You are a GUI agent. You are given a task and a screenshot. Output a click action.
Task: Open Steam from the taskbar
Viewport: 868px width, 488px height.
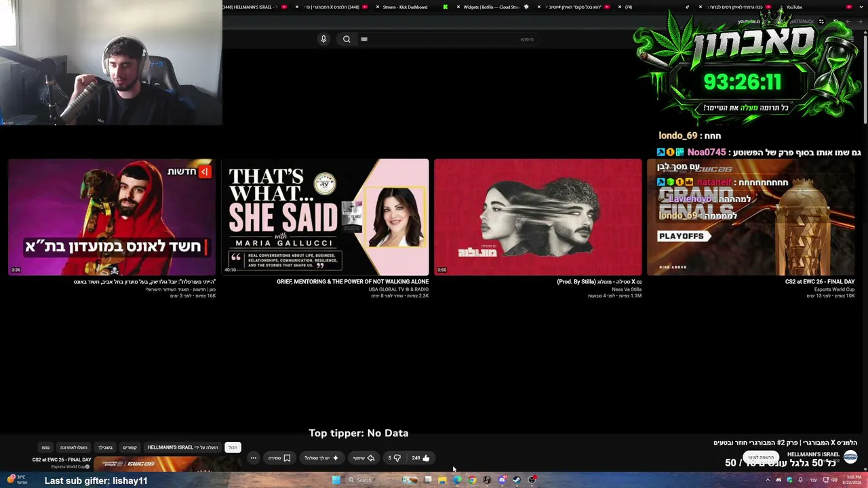pos(517,480)
